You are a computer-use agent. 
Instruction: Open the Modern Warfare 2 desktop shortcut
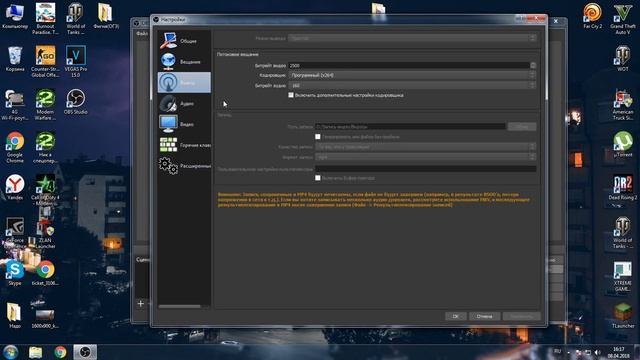coord(45,104)
